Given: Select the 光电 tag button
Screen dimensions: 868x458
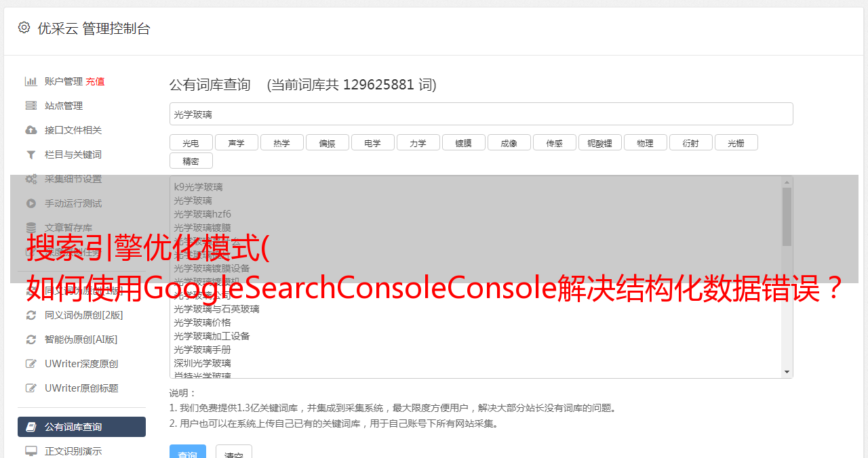Looking at the screenshot, I should [191, 142].
